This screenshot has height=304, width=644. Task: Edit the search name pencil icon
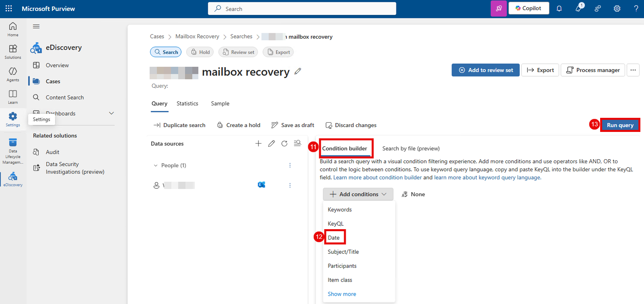coord(298,71)
